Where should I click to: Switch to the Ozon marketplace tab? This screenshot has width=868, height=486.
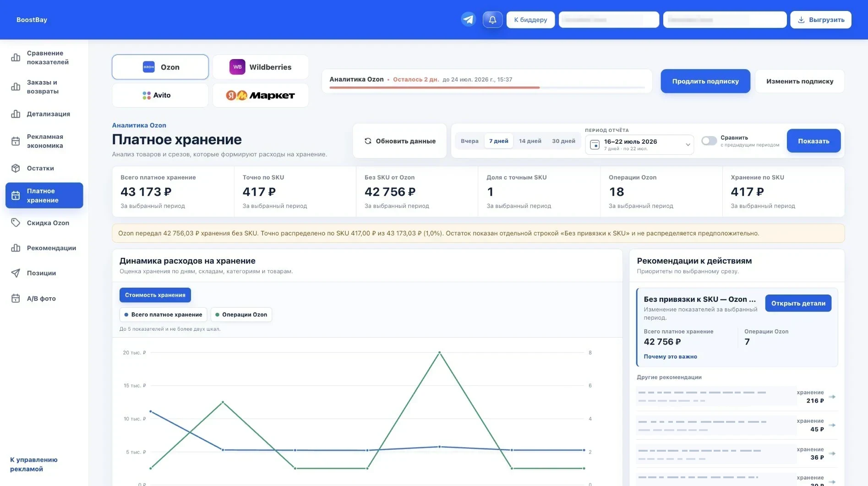(x=160, y=67)
